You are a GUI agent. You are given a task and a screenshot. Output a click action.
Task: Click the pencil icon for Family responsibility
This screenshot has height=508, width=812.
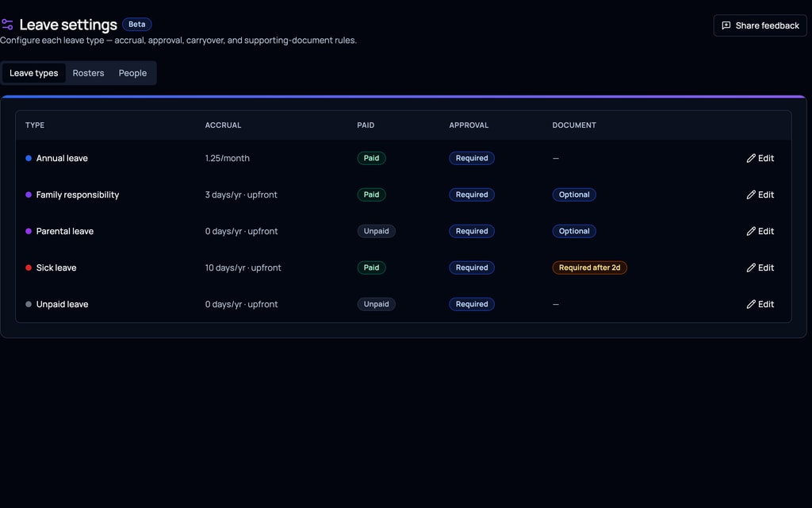click(751, 195)
